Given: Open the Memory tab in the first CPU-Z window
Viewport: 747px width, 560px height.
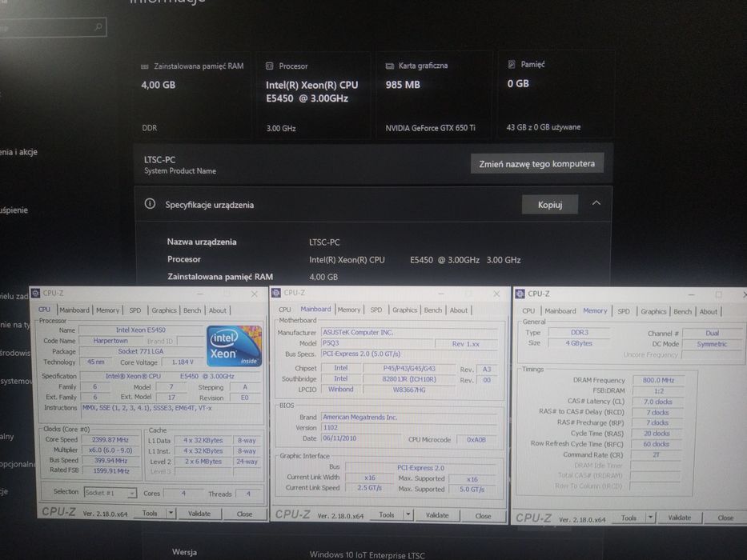Looking at the screenshot, I should point(107,310).
